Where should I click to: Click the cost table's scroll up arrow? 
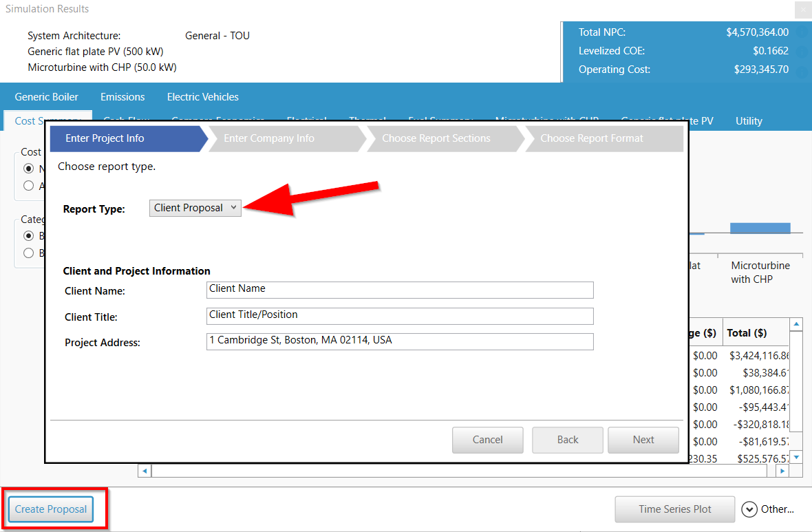[796, 324]
